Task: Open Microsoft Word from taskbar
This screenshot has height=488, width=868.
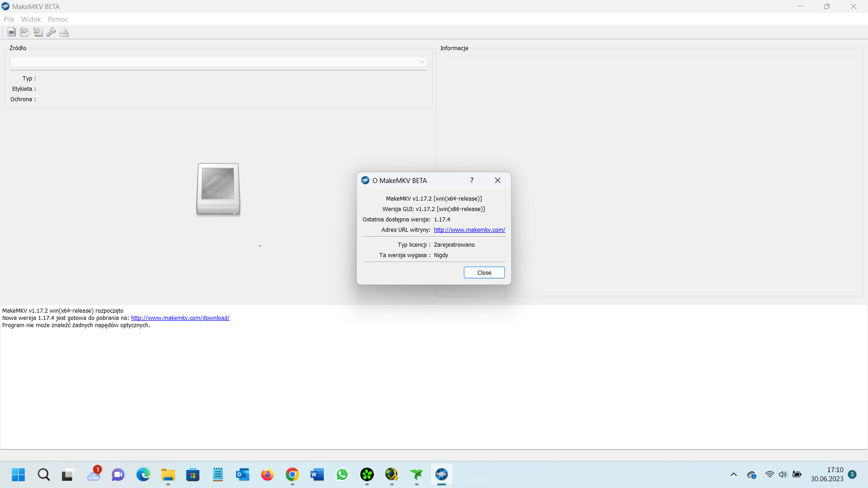Action: coord(317,475)
